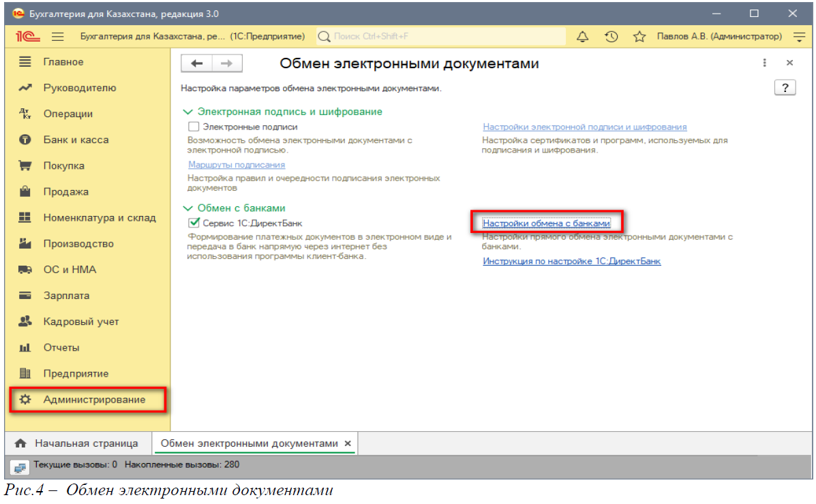Click the hamburger sections menu icon
This screenshot has width=816, height=504.
tap(58, 37)
